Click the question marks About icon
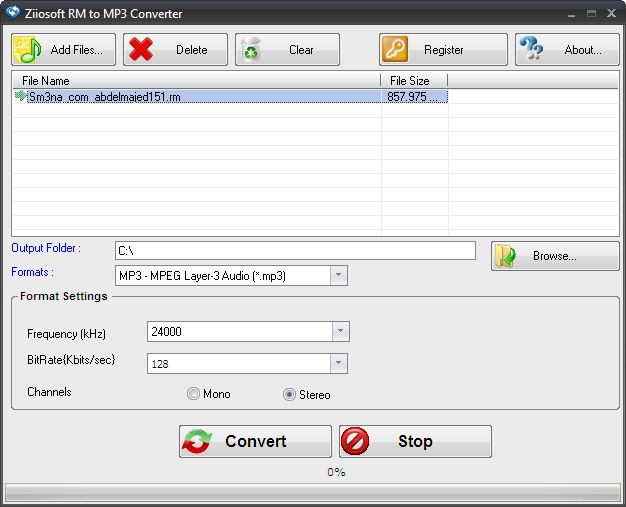The width and height of the screenshot is (626, 507). [531, 49]
